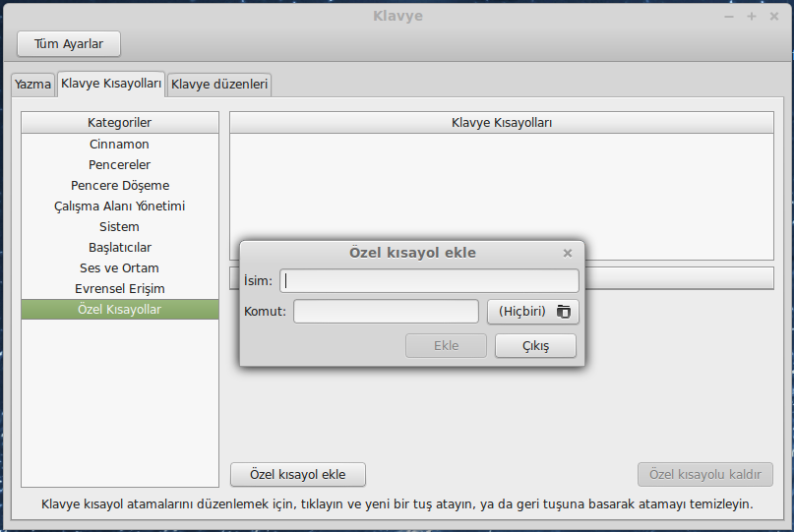Image resolution: width=794 pixels, height=532 pixels.
Task: Open the Klavye düzenleri tab
Action: (x=219, y=84)
